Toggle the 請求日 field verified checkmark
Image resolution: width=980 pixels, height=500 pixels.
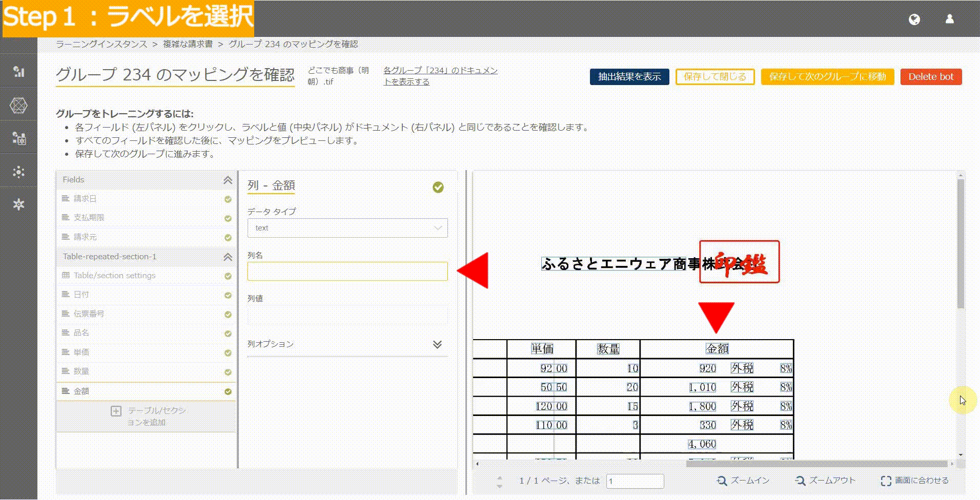(228, 199)
